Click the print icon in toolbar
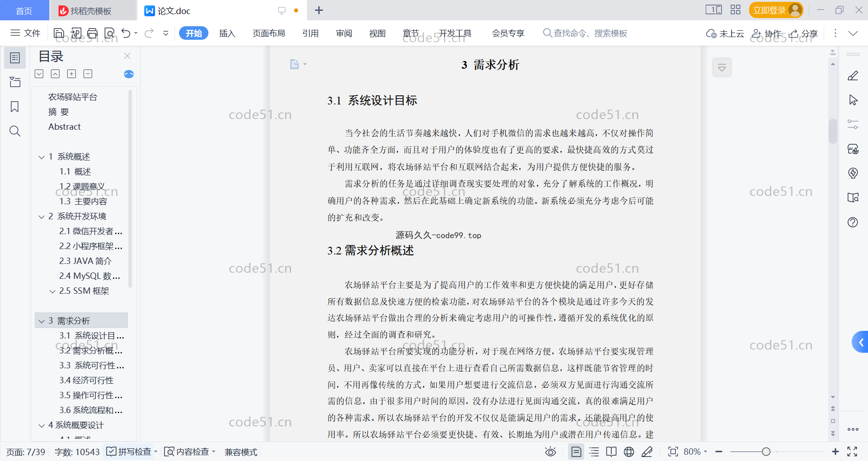868x461 pixels. 93,33
